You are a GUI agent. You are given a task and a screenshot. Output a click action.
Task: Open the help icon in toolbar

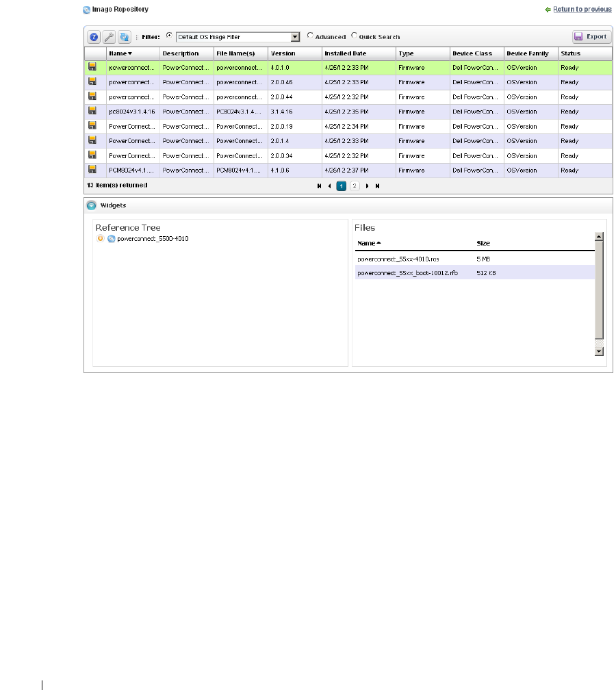[x=94, y=37]
